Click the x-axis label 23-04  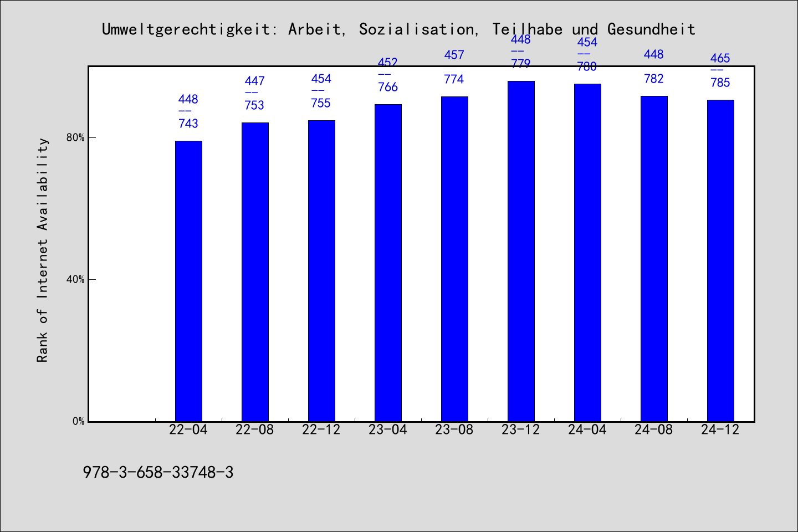(388, 429)
